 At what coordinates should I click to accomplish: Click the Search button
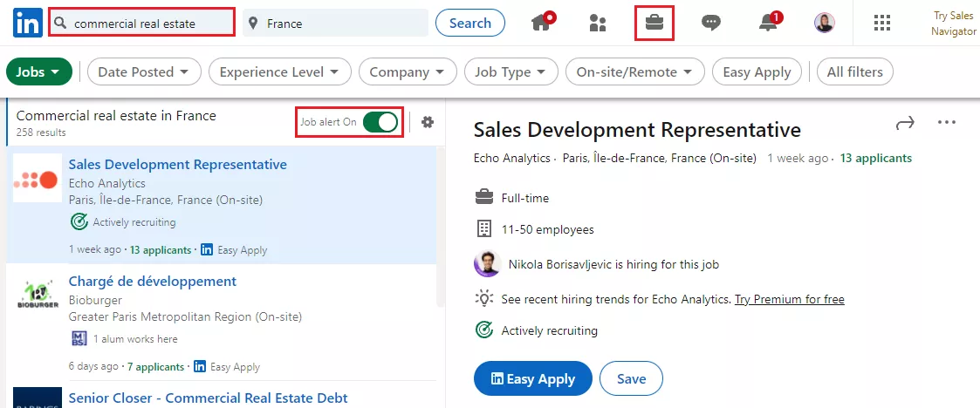pos(470,24)
